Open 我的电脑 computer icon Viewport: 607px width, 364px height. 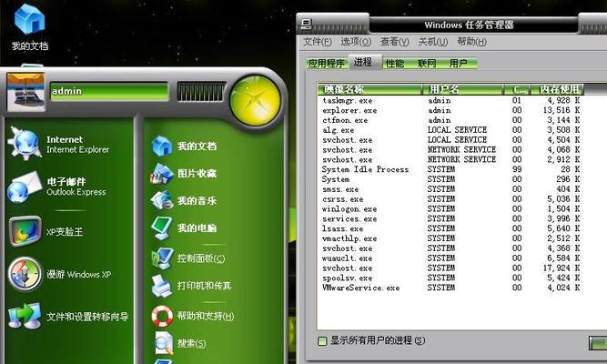pyautogui.click(x=162, y=227)
